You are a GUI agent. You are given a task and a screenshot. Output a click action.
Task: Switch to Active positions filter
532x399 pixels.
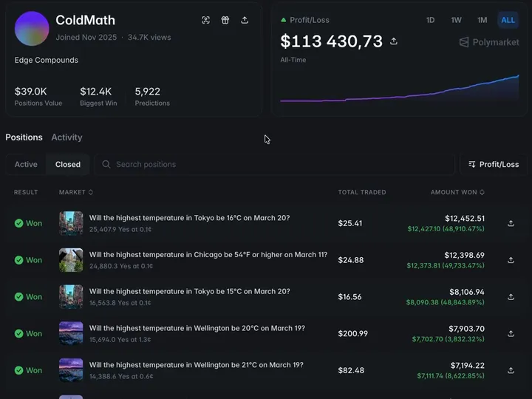click(26, 164)
